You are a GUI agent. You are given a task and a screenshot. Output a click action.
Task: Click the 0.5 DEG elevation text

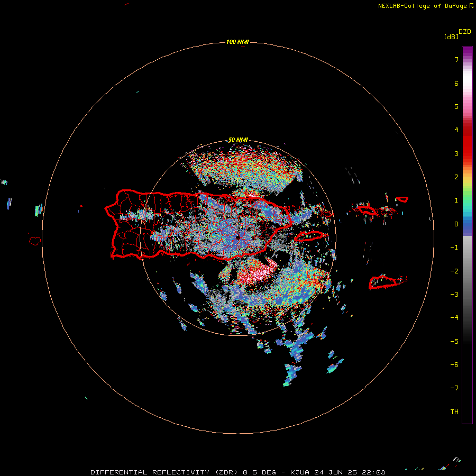coord(260,472)
